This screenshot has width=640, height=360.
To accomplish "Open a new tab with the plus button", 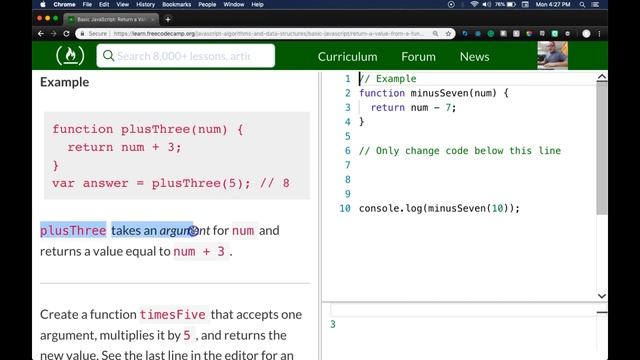I will tap(168, 19).
